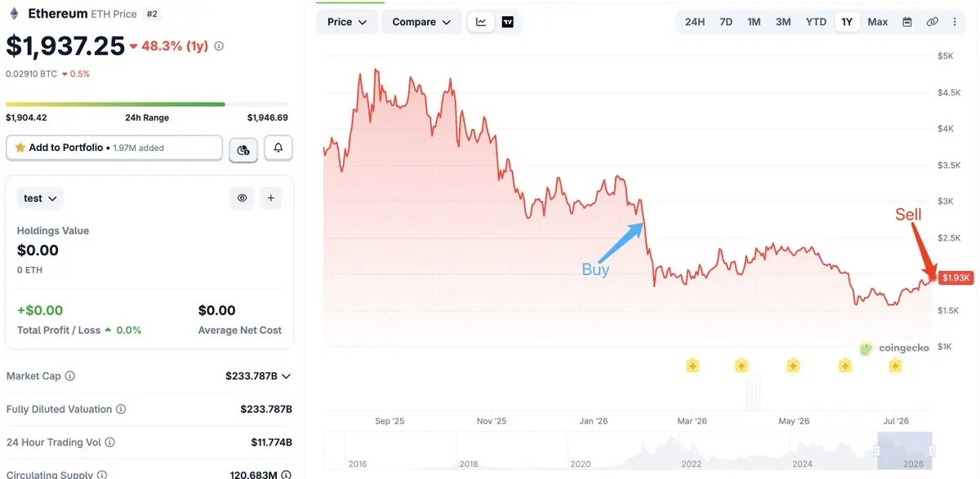The image size is (980, 479).
Task: Switch to line chart view
Action: 481,22
